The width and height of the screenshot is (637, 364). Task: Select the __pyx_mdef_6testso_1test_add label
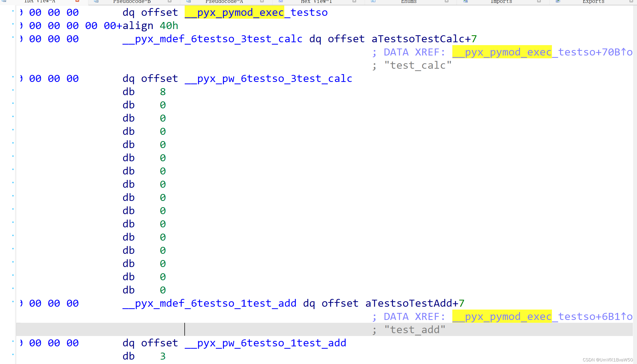209,303
